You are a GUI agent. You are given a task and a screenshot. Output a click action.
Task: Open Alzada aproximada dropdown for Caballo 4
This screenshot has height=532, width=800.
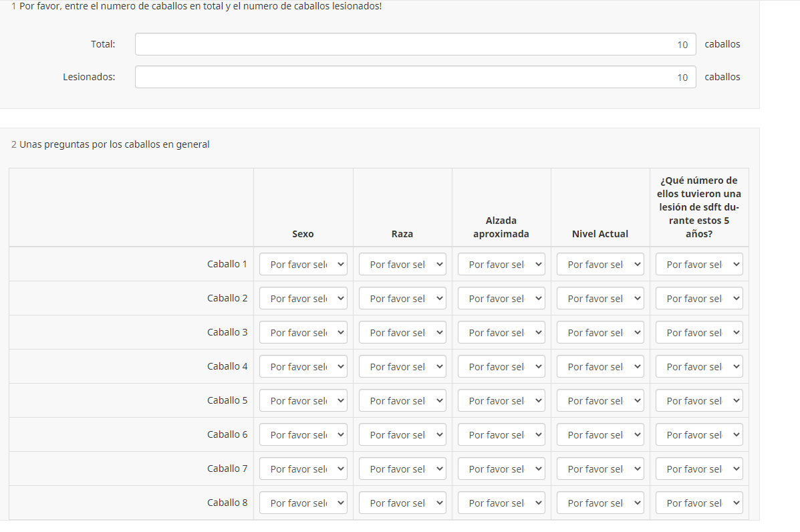[501, 367]
